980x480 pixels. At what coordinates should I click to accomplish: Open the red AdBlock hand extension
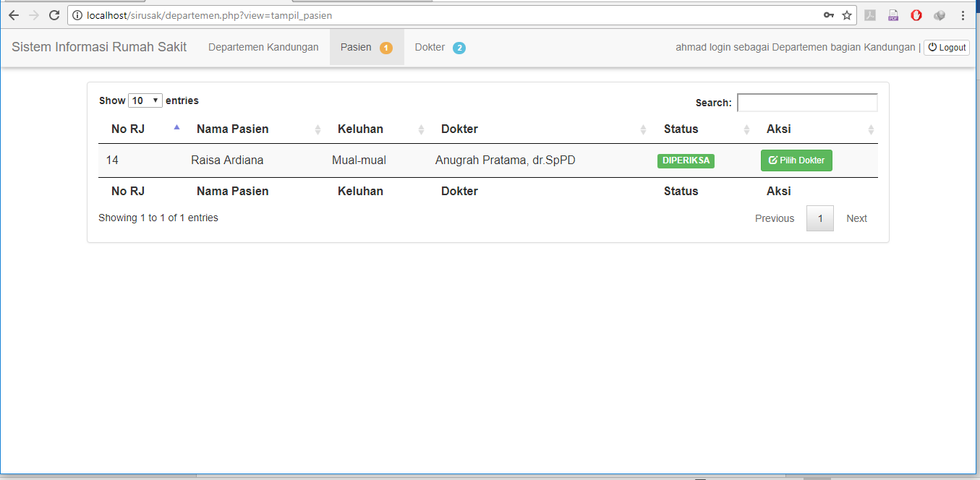pyautogui.click(x=916, y=15)
